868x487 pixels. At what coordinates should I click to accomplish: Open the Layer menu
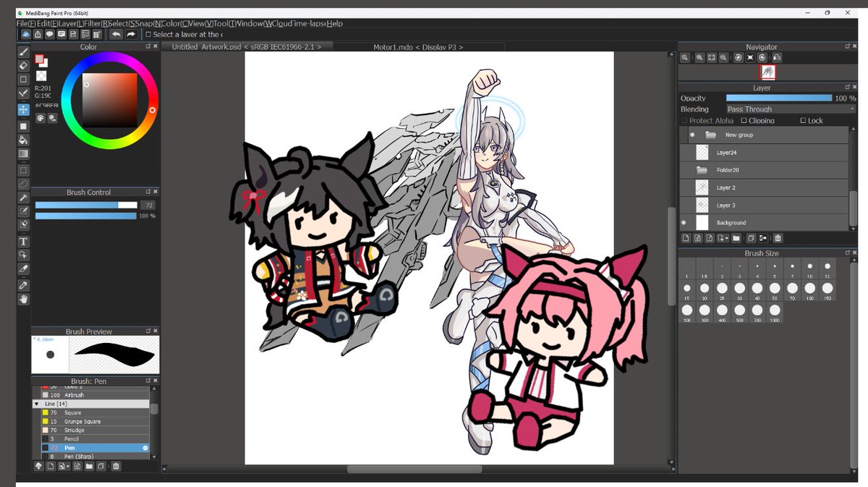coord(70,24)
